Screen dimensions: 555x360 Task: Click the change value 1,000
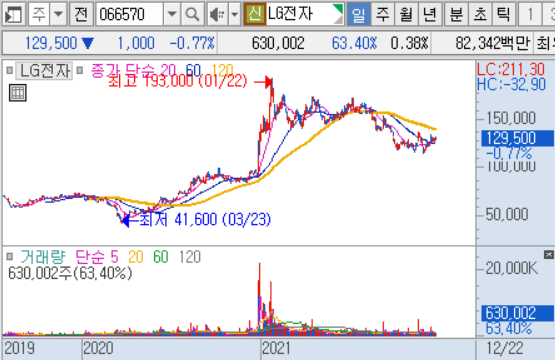(136, 43)
